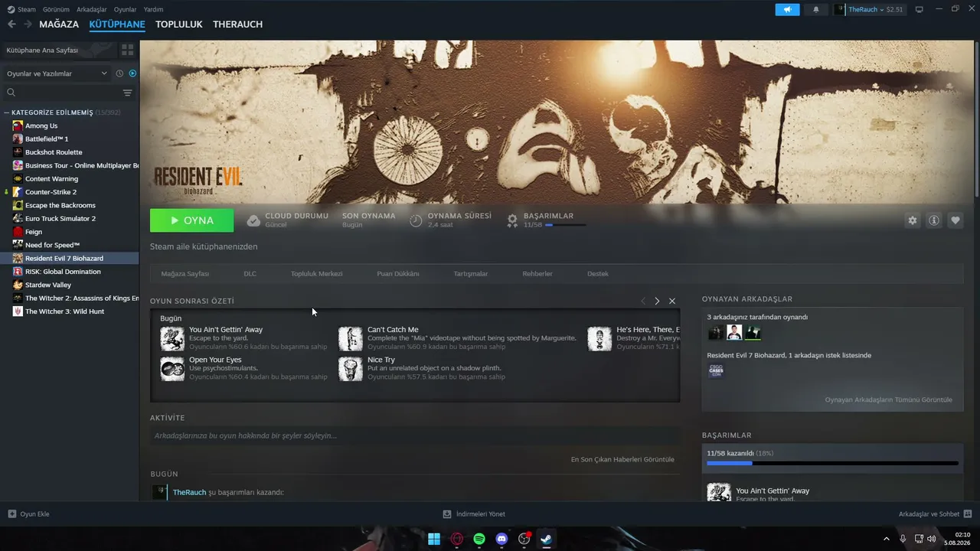Open the Puan Dükkânı link
Viewport: 980px width, 551px height.
point(398,273)
